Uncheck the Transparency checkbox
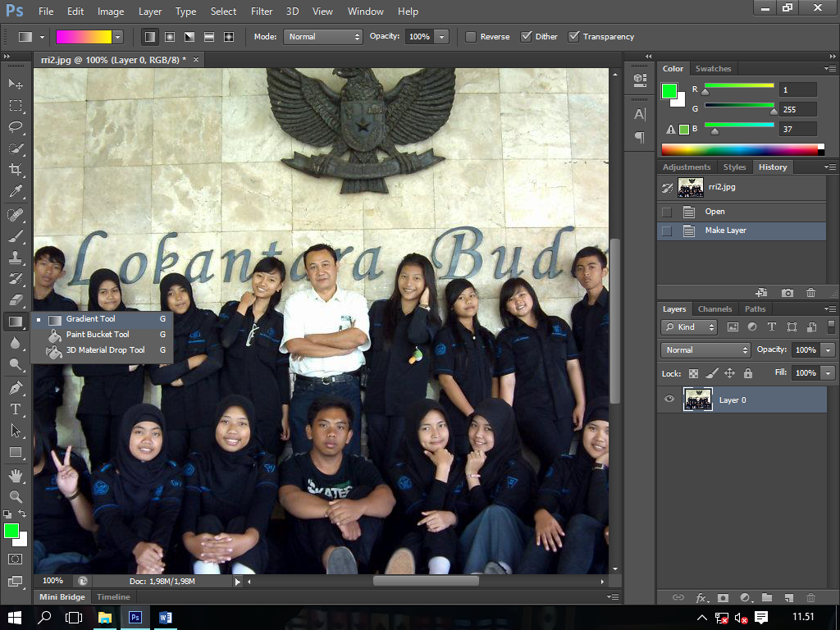 [573, 36]
